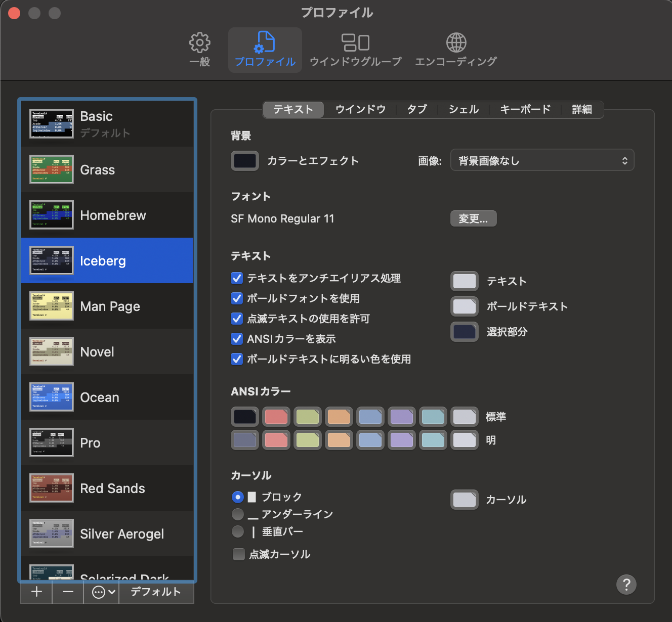
Task: Click the Grass profile thumbnail
Action: [52, 169]
